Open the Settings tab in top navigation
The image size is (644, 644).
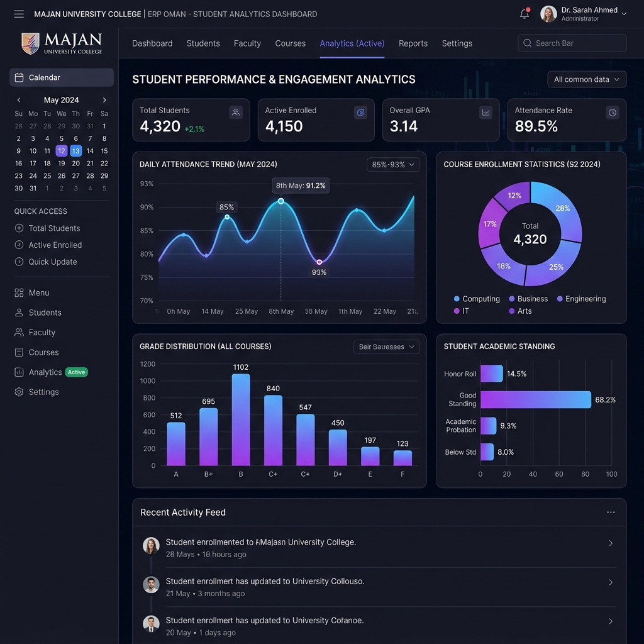[457, 43]
